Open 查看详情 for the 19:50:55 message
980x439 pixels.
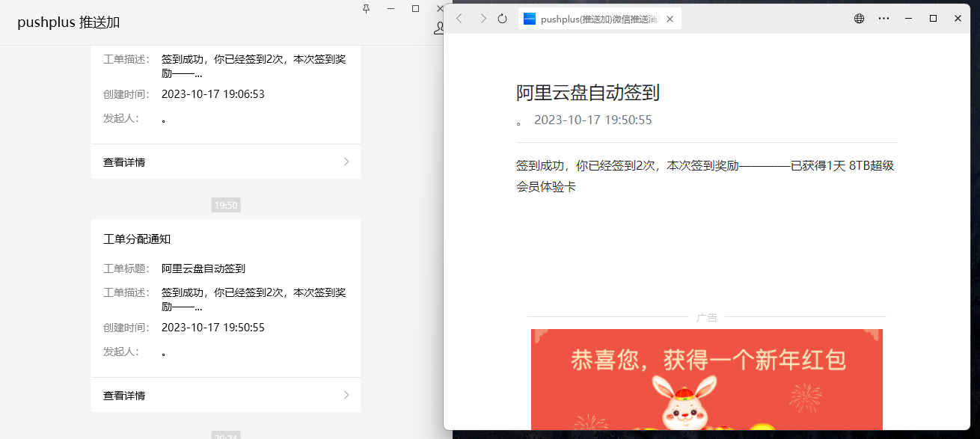(226, 395)
